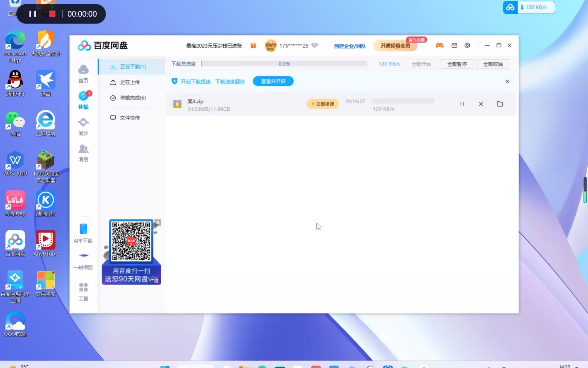Open the 工具 tools section
588x368 pixels.
83,292
